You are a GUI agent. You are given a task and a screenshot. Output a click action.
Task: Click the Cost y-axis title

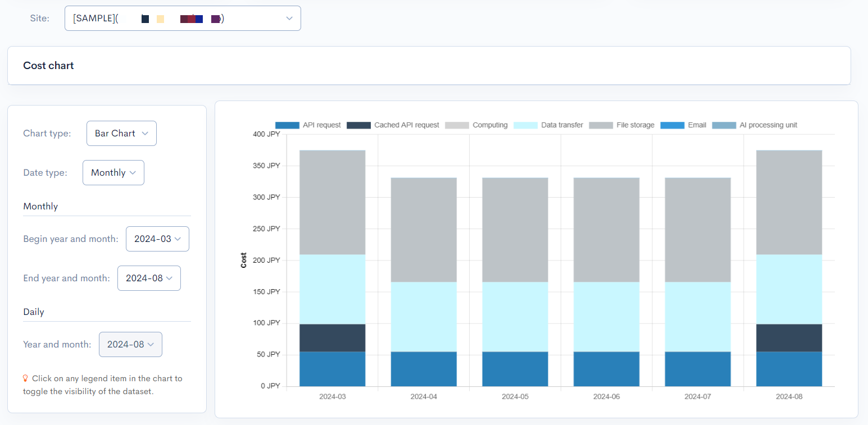click(244, 260)
